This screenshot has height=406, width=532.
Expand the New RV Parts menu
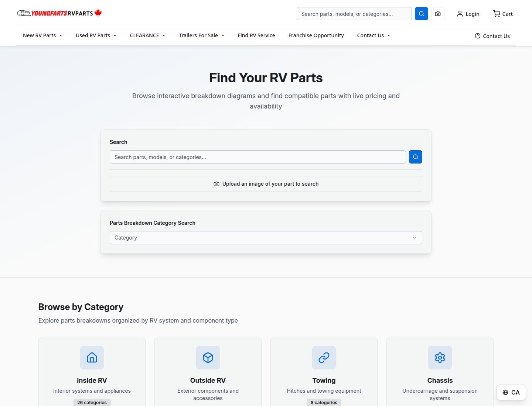[42, 35]
